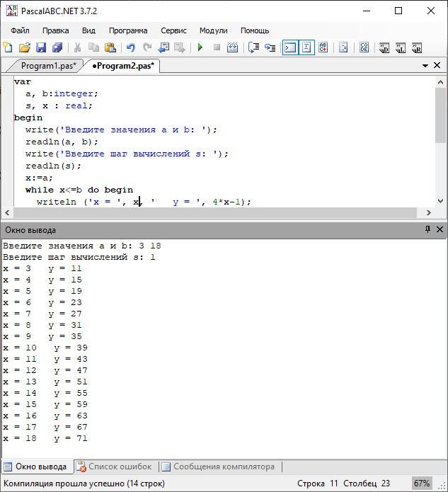Screen dimensions: 448x492
Task: Click the 's, x : real;' declaration line
Action: click(59, 105)
